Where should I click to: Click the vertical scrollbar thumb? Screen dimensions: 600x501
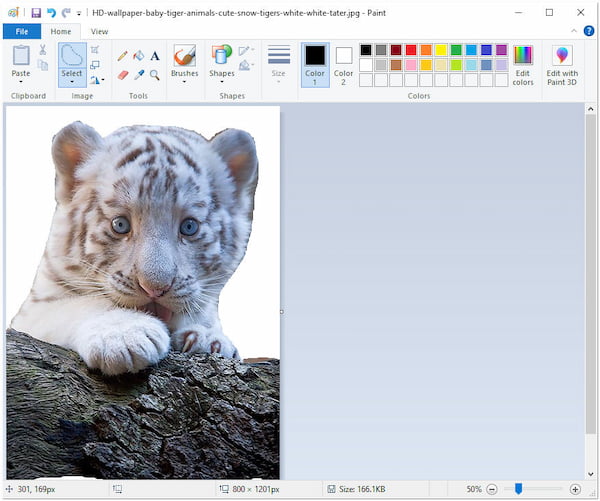click(x=591, y=274)
